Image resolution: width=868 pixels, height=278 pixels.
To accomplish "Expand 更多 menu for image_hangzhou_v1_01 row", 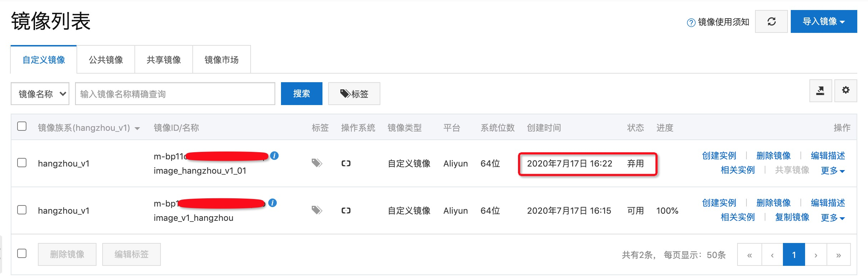I will 833,170.
